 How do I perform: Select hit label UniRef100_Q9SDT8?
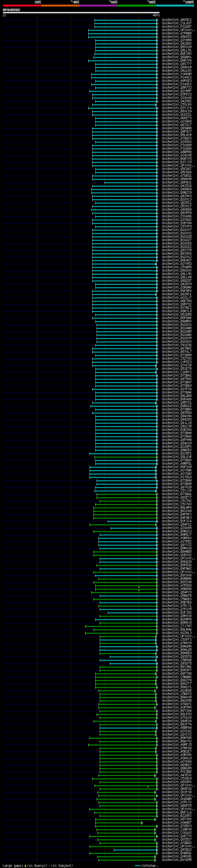point(177,657)
